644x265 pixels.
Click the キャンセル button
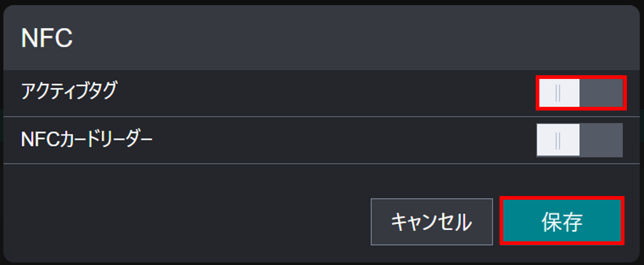click(432, 222)
